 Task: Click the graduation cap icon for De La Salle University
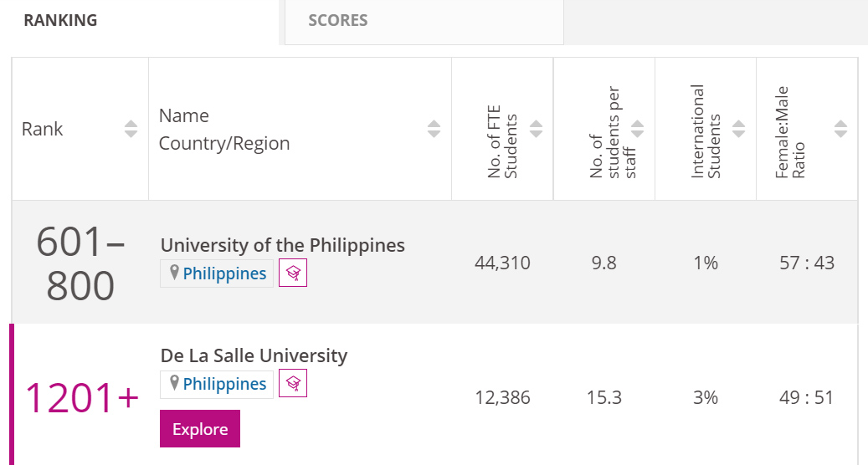click(x=293, y=384)
